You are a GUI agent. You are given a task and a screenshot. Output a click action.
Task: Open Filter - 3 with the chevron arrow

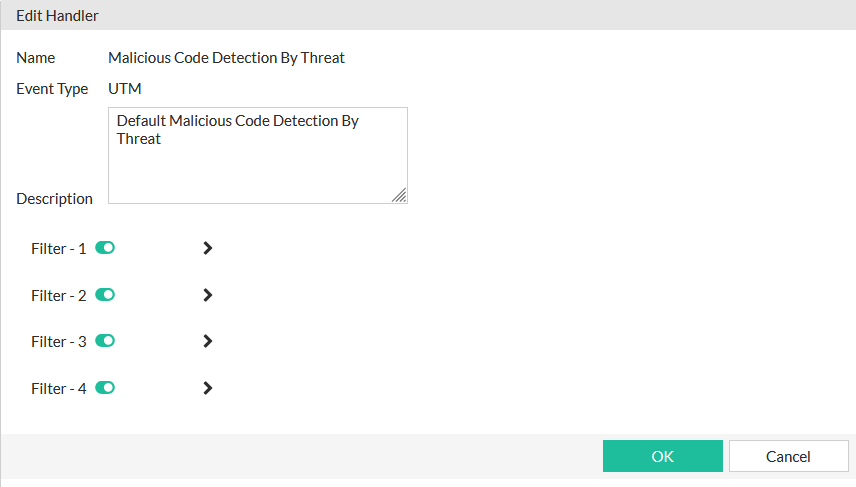coord(208,341)
